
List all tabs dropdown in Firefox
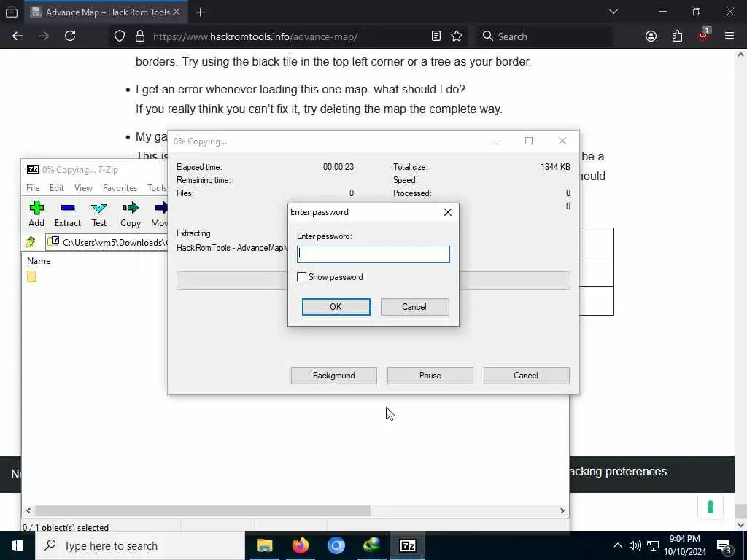click(614, 12)
